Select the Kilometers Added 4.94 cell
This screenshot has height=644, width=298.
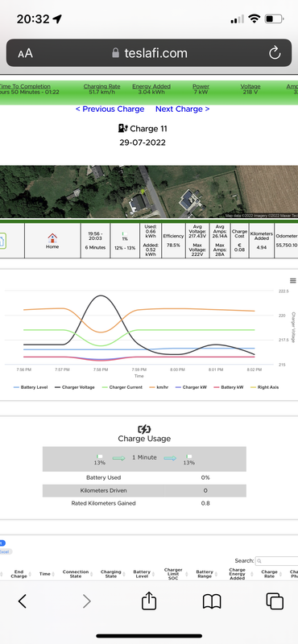(x=262, y=241)
